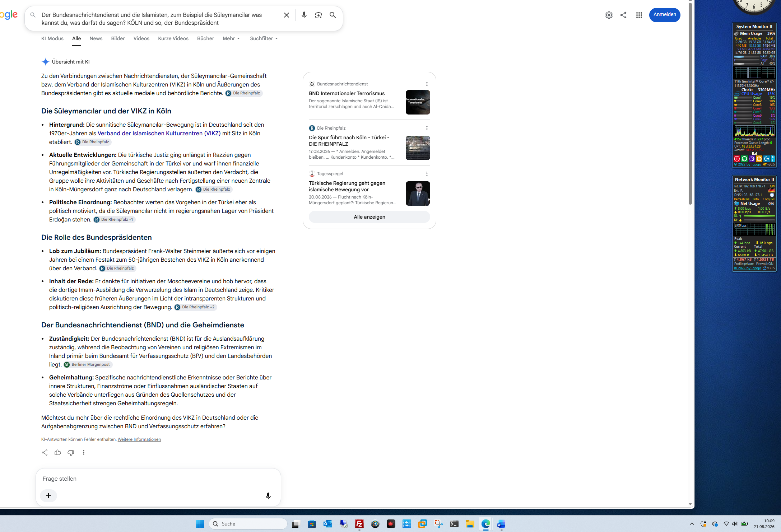Screen dimensions: 781x532
Task: Click the Frage stellen input field
Action: [158, 479]
